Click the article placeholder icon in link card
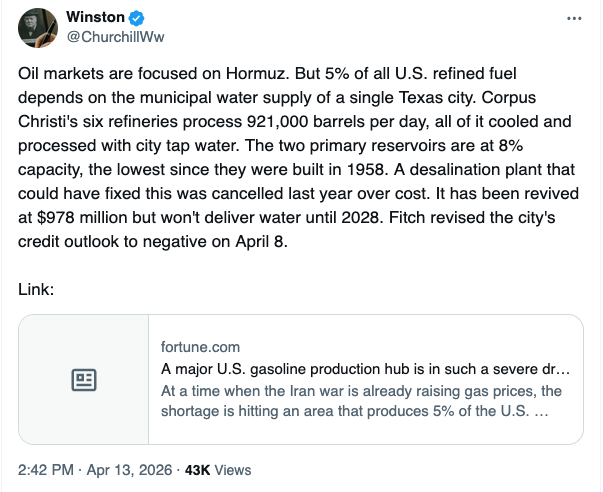Viewport: 603px width, 492px height. tap(84, 380)
